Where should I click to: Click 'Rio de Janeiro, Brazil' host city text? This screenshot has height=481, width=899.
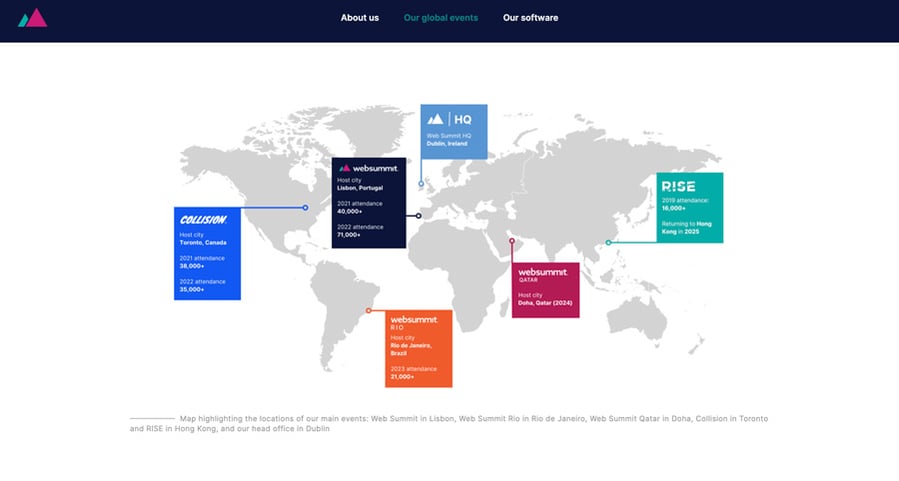click(x=411, y=349)
